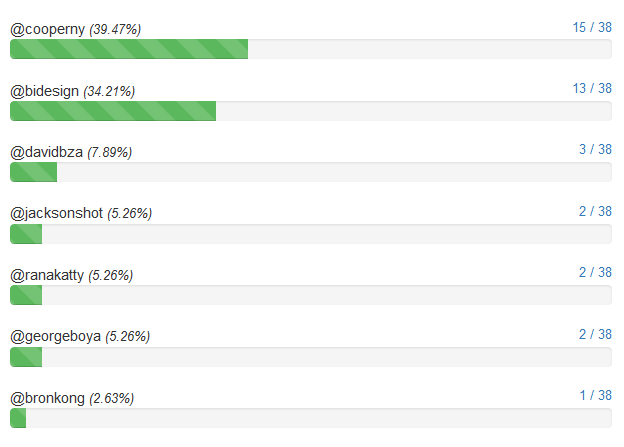Image resolution: width=624 pixels, height=447 pixels.
Task: Click the green fill of @davidbza's progress bar
Action: (33, 172)
